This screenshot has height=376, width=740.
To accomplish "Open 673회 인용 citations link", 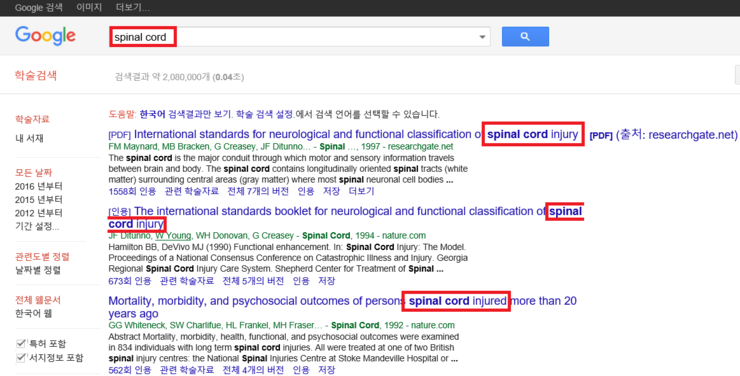I will [x=130, y=281].
